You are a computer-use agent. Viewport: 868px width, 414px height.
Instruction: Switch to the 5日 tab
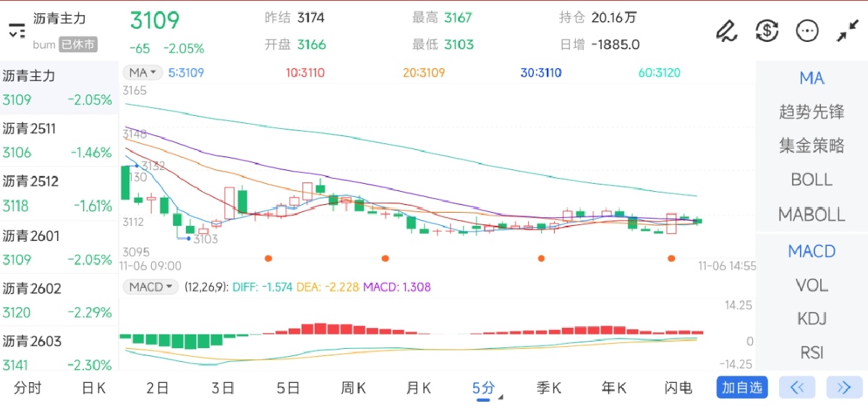[x=288, y=388]
